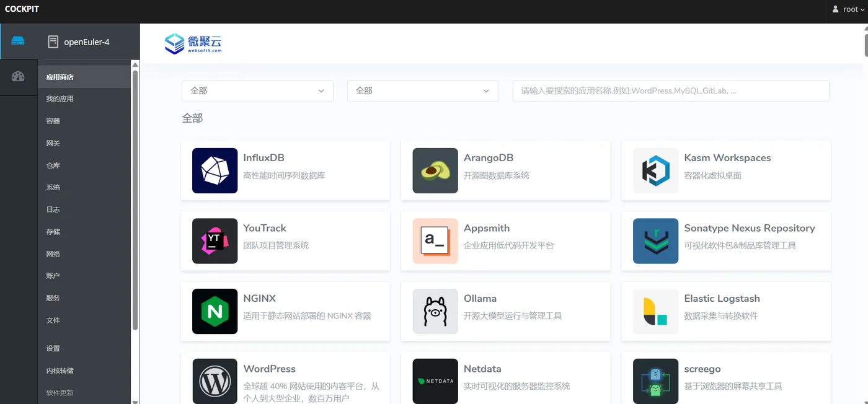Click the Netdata title text

(482, 369)
